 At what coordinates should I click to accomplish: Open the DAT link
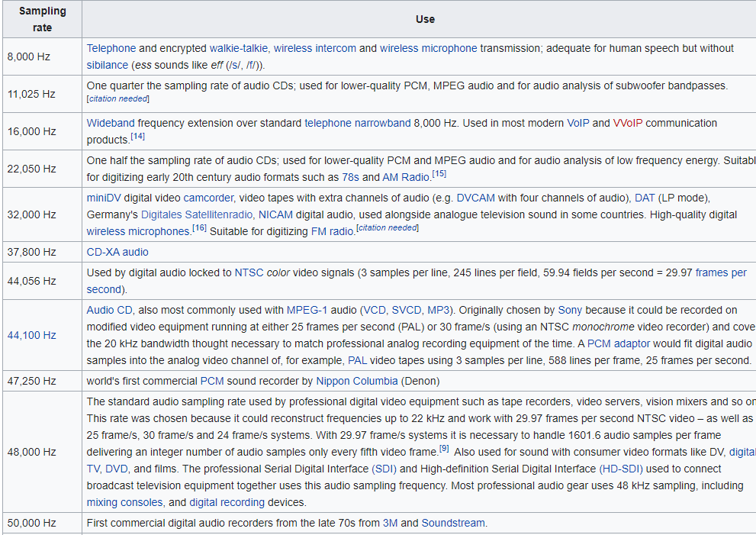[645, 198]
